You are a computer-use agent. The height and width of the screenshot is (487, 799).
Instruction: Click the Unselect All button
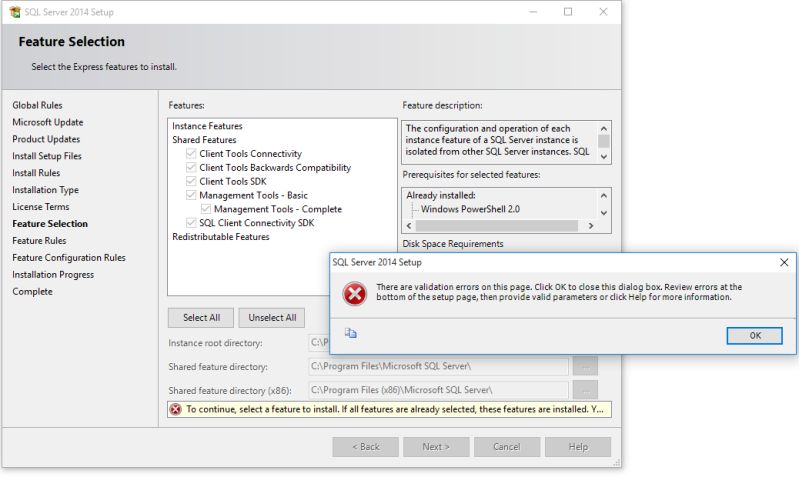pos(272,318)
